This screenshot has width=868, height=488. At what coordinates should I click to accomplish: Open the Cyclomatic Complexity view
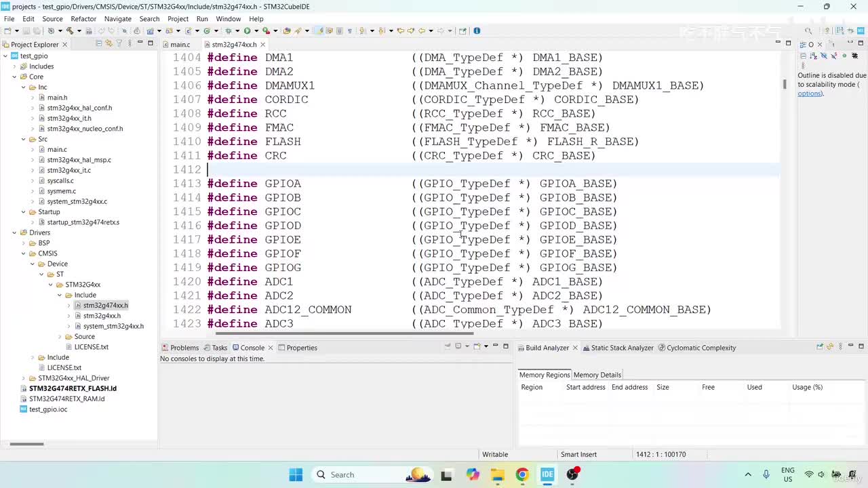(x=697, y=348)
